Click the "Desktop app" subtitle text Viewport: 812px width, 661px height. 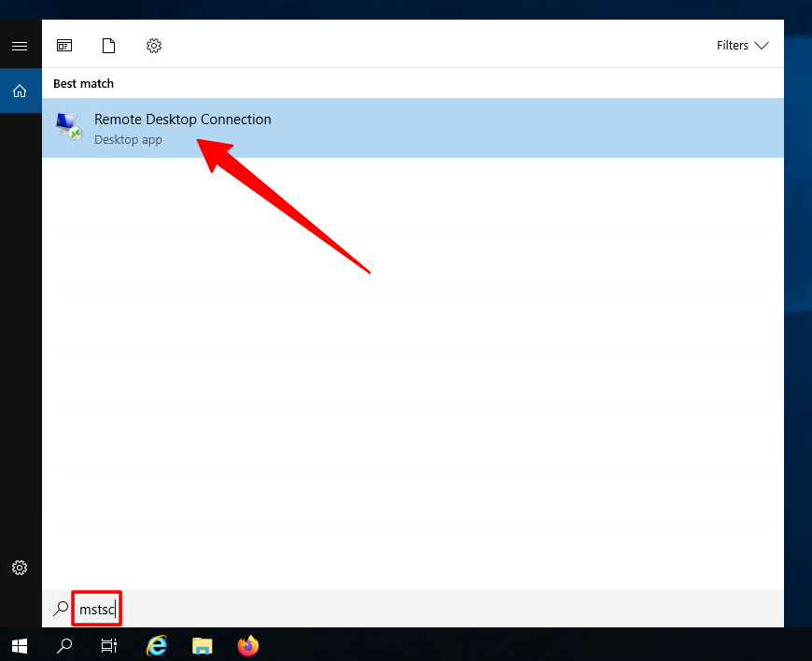pyautogui.click(x=128, y=140)
